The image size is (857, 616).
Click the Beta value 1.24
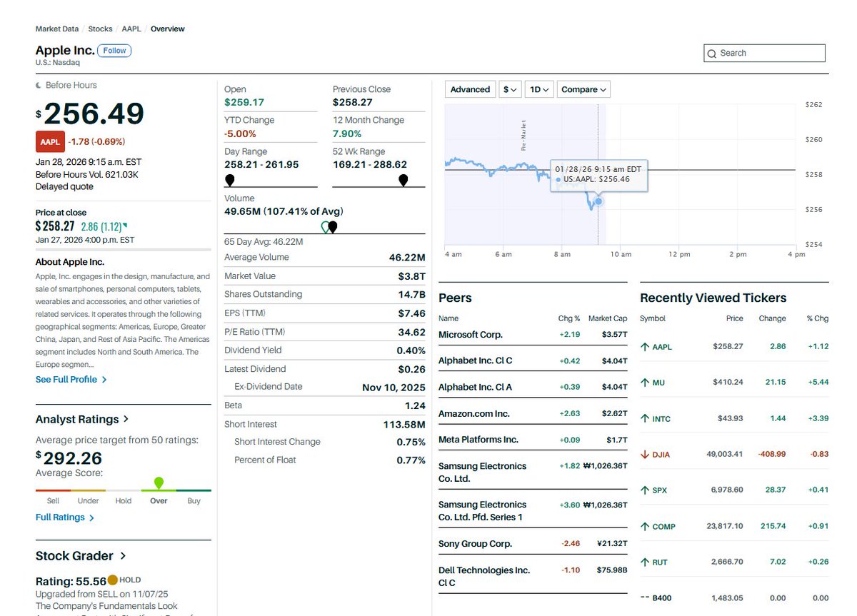point(415,405)
